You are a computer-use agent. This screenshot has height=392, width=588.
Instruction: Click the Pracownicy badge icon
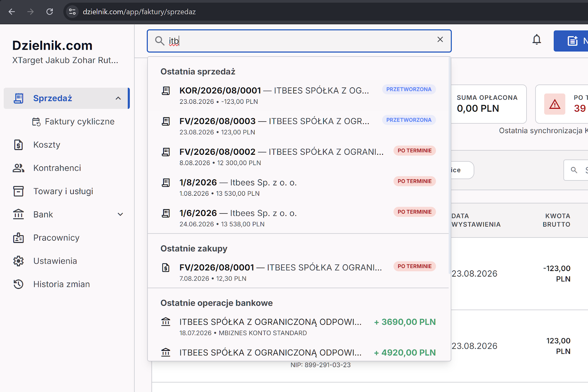click(18, 238)
